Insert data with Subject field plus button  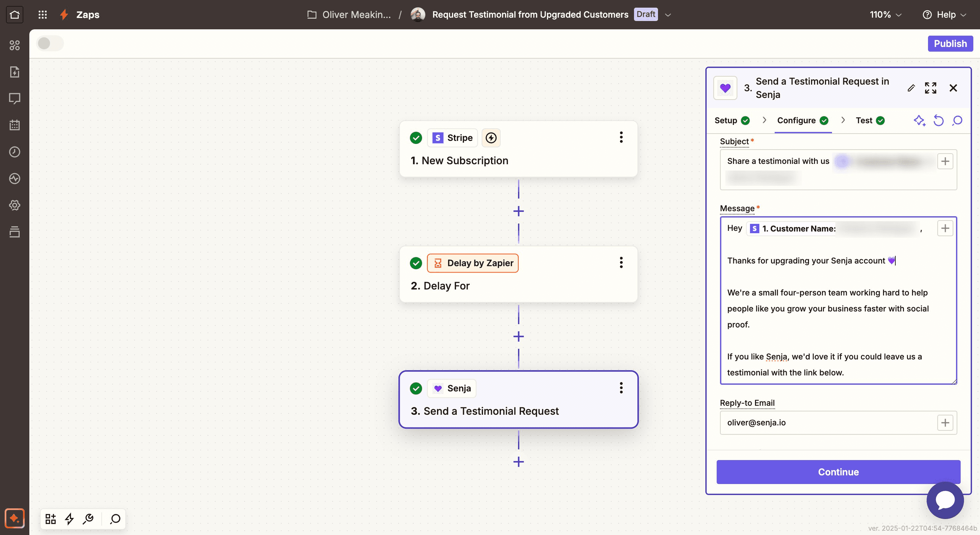(945, 161)
